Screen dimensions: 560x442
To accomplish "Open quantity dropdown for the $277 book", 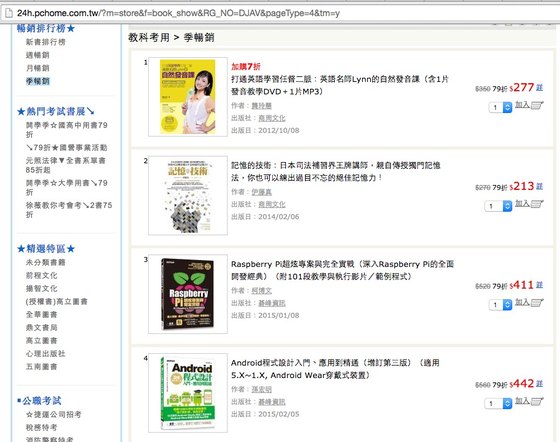I will point(500,107).
